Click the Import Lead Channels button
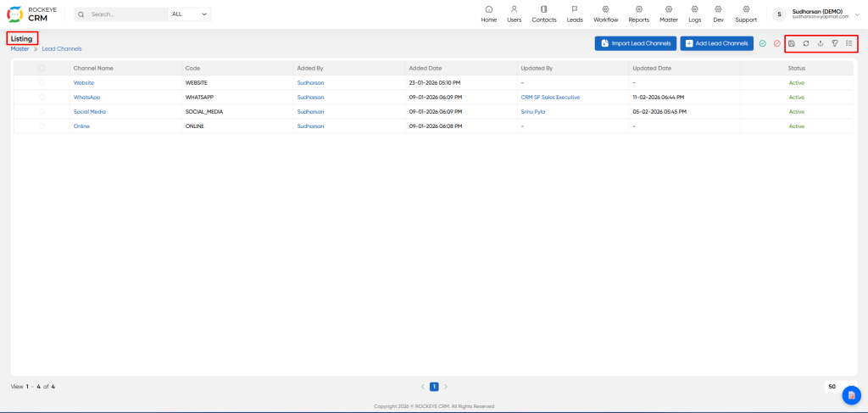Screen dimensions: 868x413 coord(636,43)
